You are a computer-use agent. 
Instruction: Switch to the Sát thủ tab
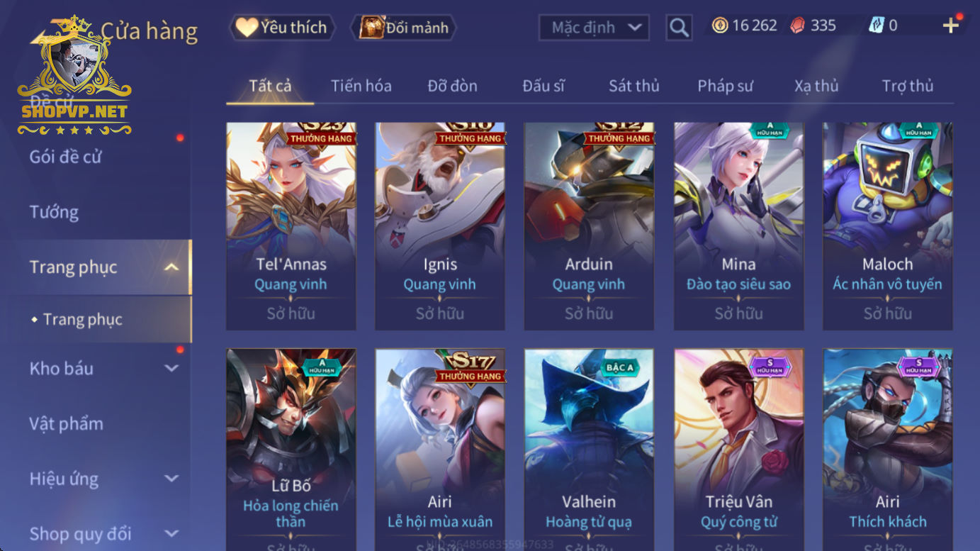click(x=633, y=86)
